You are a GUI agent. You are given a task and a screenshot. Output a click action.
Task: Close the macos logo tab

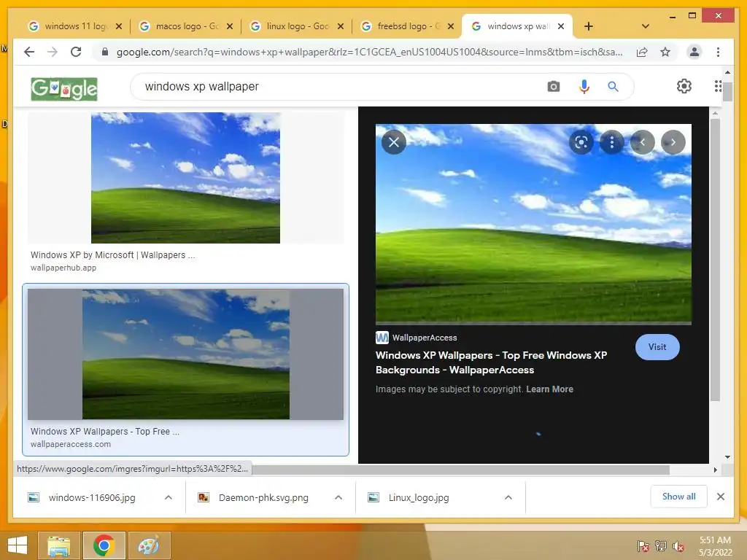click(230, 26)
